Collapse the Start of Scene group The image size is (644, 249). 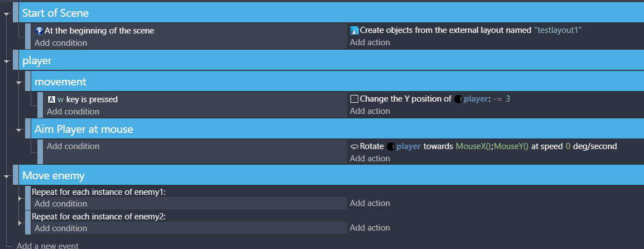(x=6, y=13)
